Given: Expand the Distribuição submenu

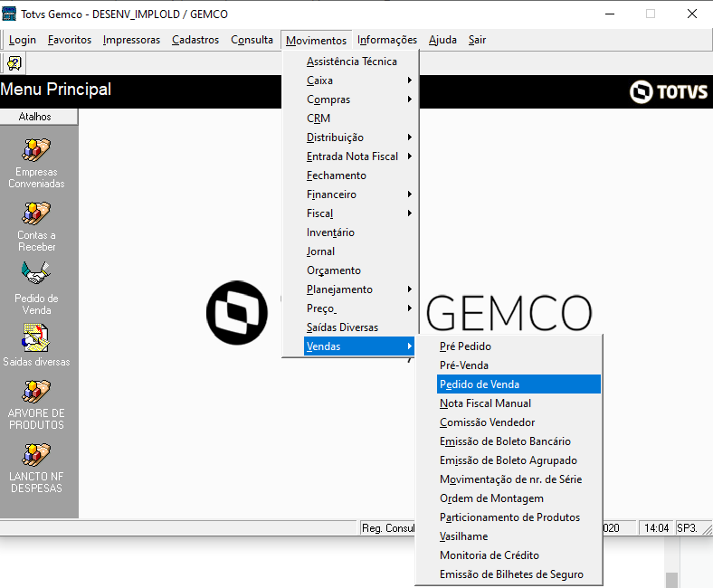Looking at the screenshot, I should 350,138.
